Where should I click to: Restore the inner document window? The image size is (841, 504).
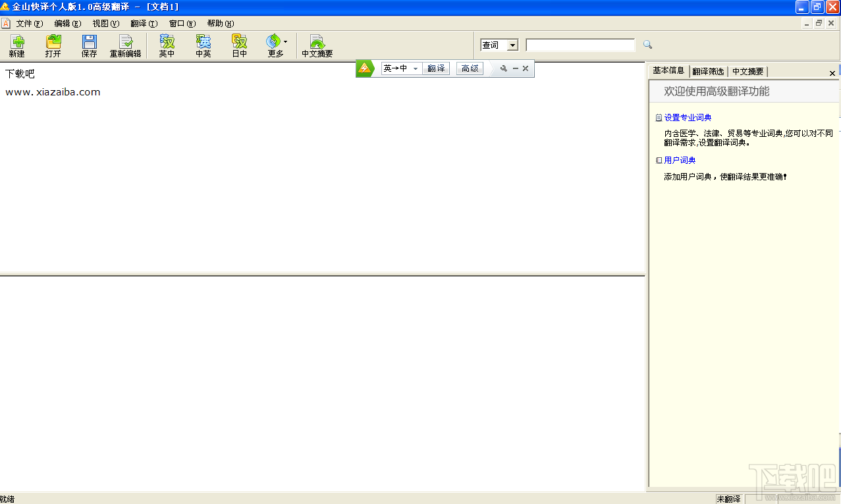(x=819, y=23)
